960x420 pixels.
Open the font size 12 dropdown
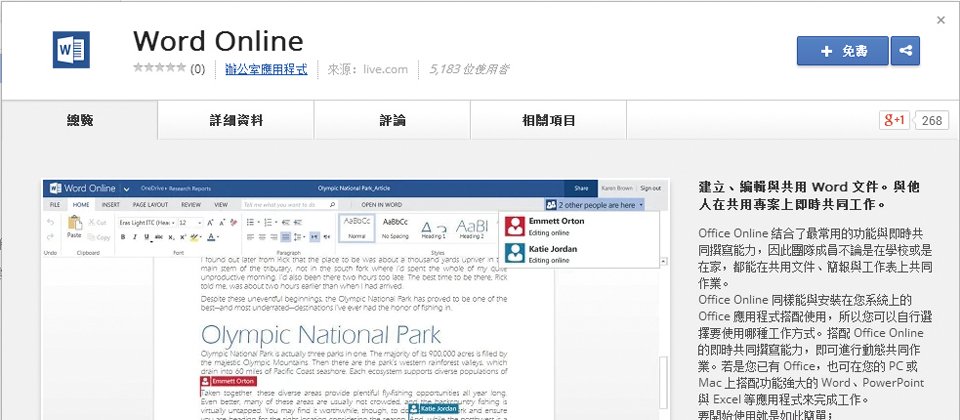(200, 222)
